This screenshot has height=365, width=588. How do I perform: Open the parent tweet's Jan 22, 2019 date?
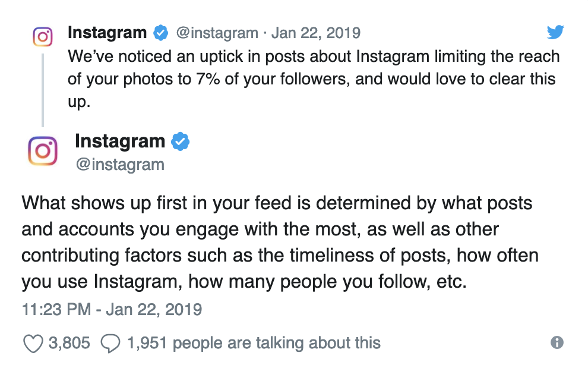[x=316, y=32]
